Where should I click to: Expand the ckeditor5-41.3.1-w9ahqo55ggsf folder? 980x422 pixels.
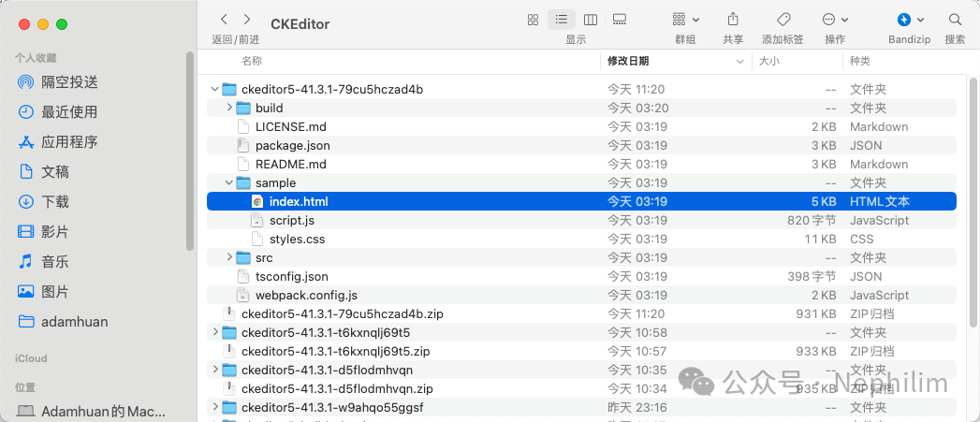coord(215,408)
